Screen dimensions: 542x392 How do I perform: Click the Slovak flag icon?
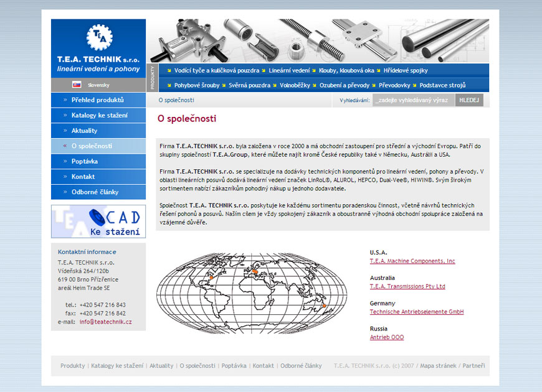[x=77, y=85]
